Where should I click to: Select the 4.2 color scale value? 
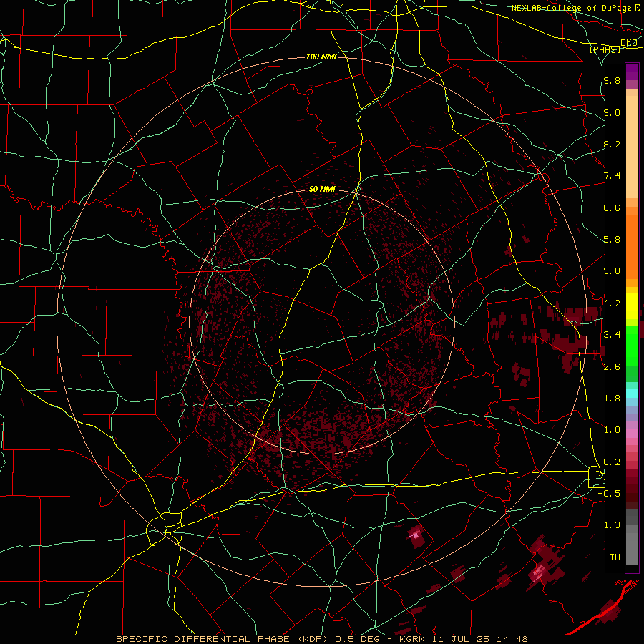click(612, 303)
